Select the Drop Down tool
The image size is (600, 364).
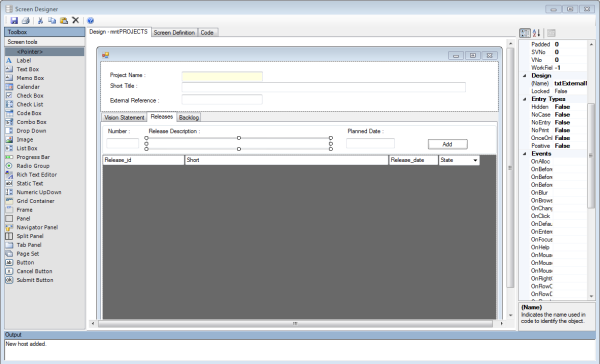45,131
